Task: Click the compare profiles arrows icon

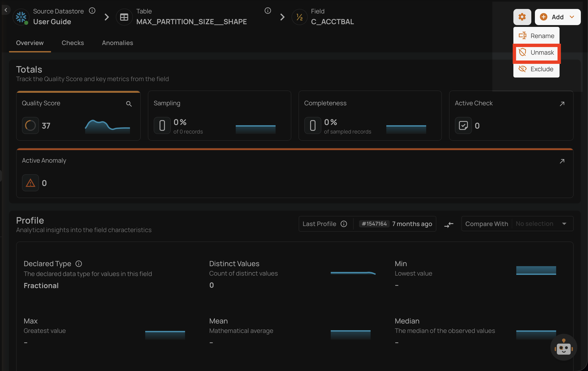Action: 449,224
